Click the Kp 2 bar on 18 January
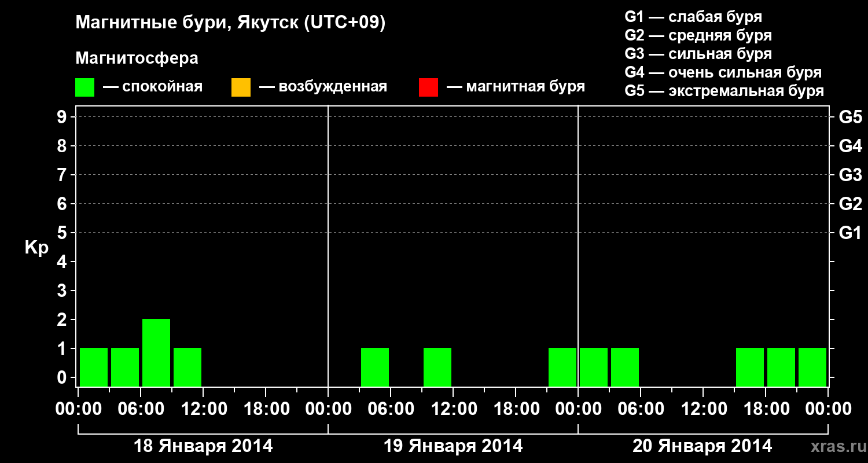The image size is (868, 463). click(156, 352)
